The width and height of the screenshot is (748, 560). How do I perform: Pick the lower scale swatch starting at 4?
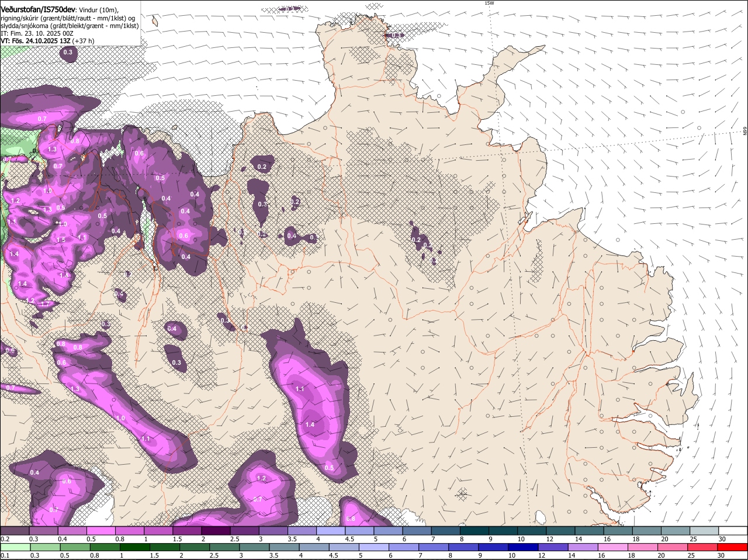click(314, 548)
